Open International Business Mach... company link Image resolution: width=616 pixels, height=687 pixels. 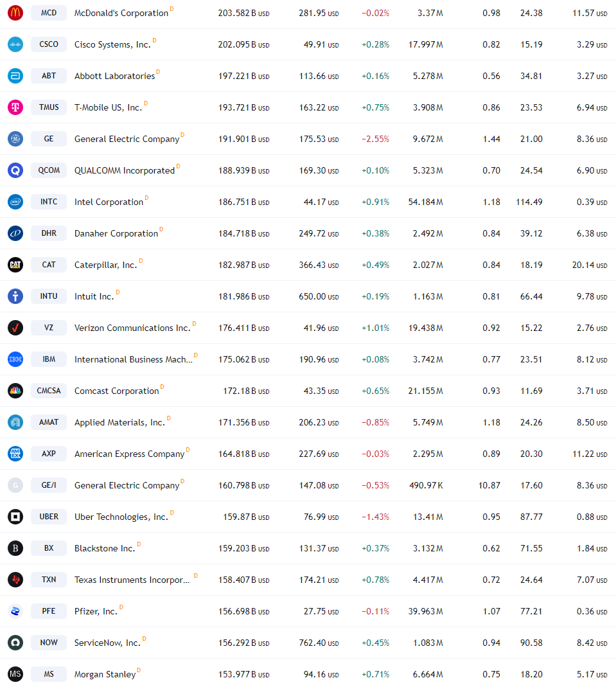click(x=134, y=360)
